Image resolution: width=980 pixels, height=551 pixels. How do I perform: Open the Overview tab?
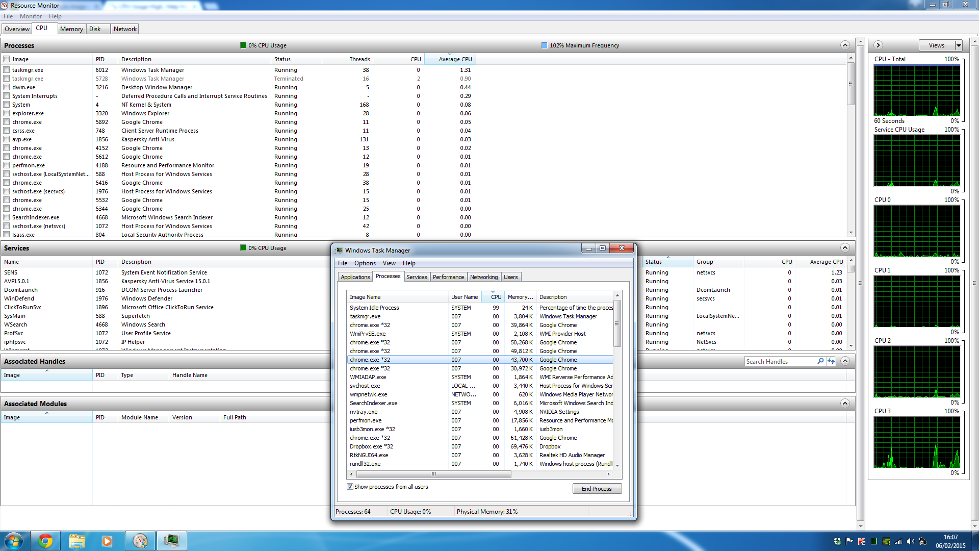(17, 29)
